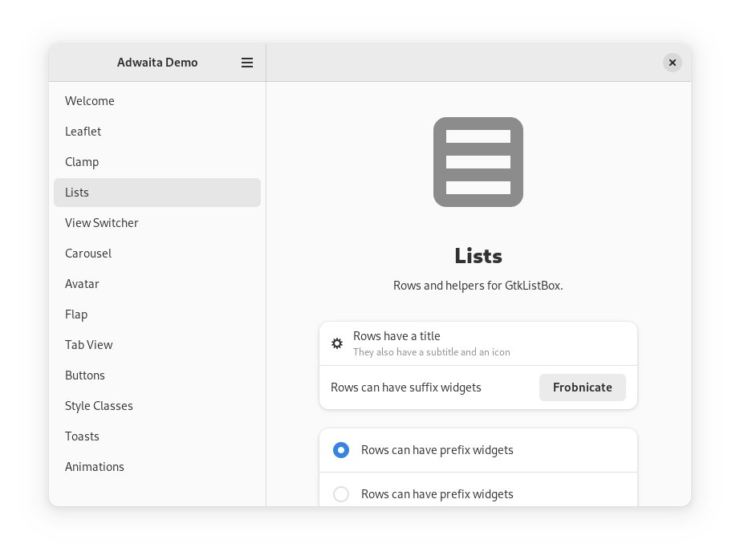Open the Style Classes demo
The image size is (740, 560).
[99, 406]
